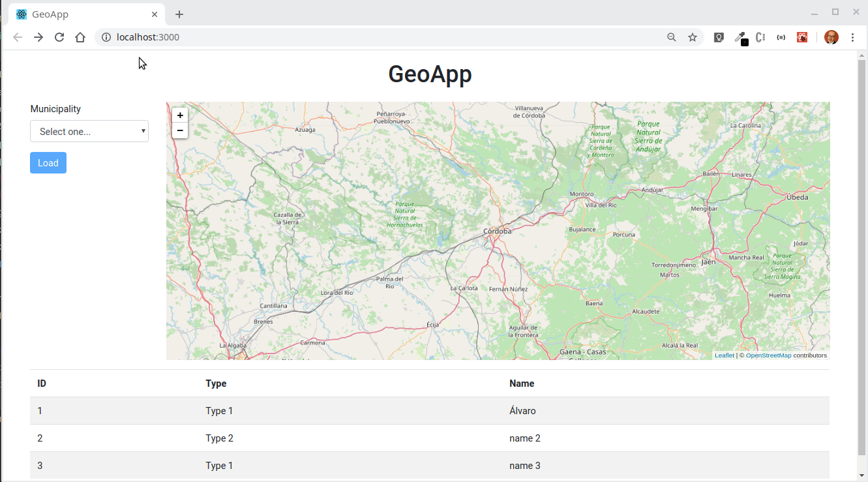Open a new browser tab

coord(179,14)
